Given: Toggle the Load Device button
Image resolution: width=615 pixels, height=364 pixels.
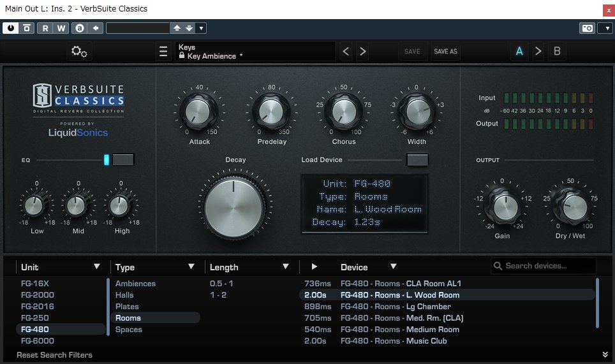Looking at the screenshot, I should pyautogui.click(x=417, y=160).
